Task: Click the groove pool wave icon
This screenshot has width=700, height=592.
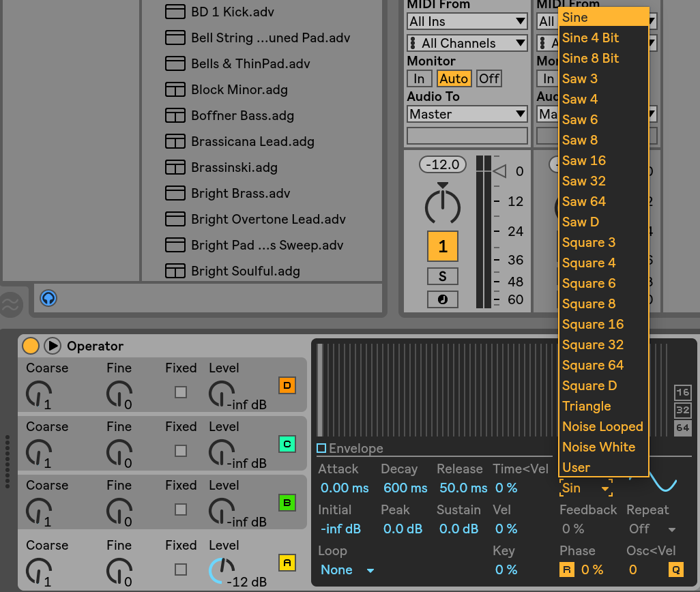Action: tap(11, 305)
